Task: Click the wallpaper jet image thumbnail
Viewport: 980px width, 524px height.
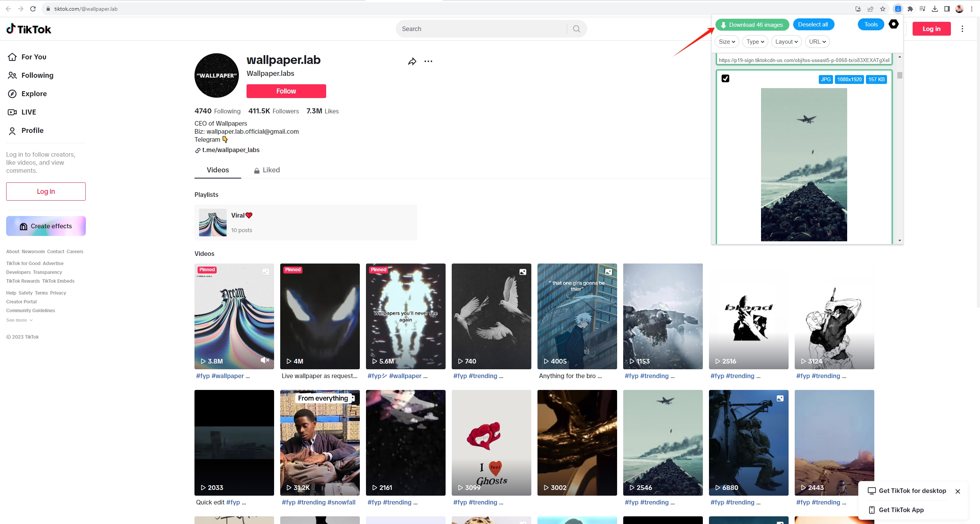Action: click(804, 164)
